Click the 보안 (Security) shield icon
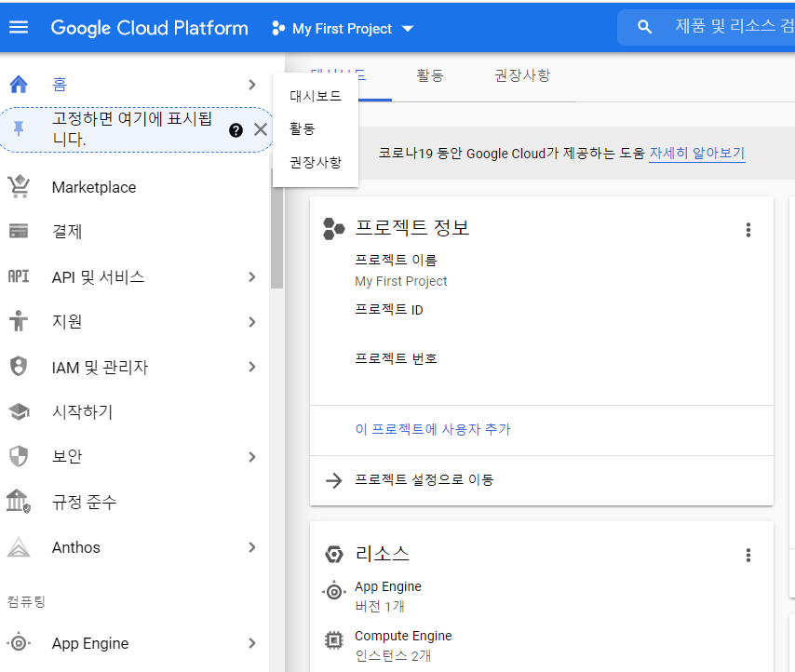The height and width of the screenshot is (672, 795). pos(19,456)
